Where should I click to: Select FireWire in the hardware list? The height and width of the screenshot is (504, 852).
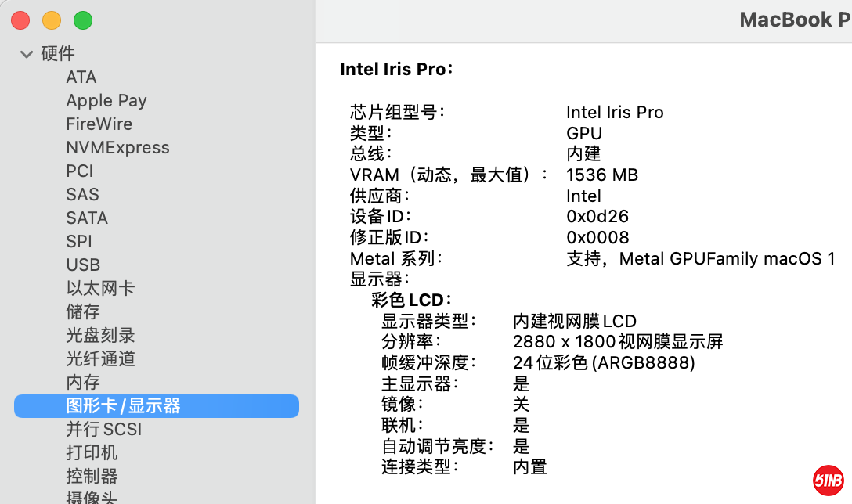coord(99,124)
